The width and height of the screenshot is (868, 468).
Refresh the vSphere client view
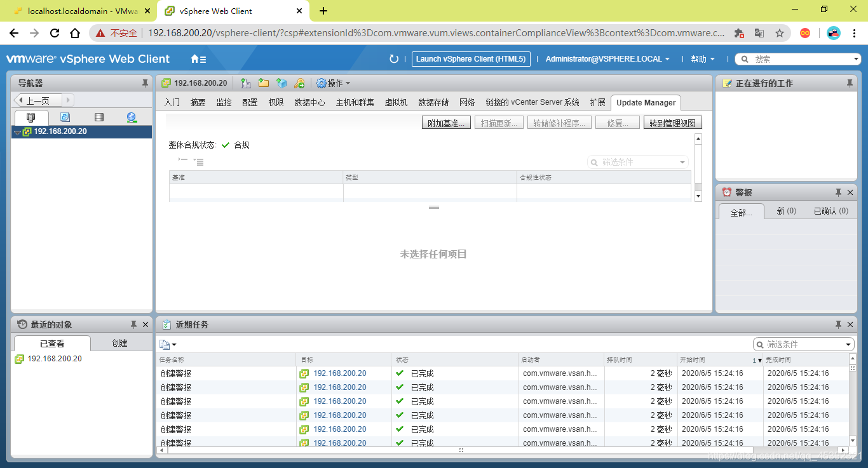394,59
